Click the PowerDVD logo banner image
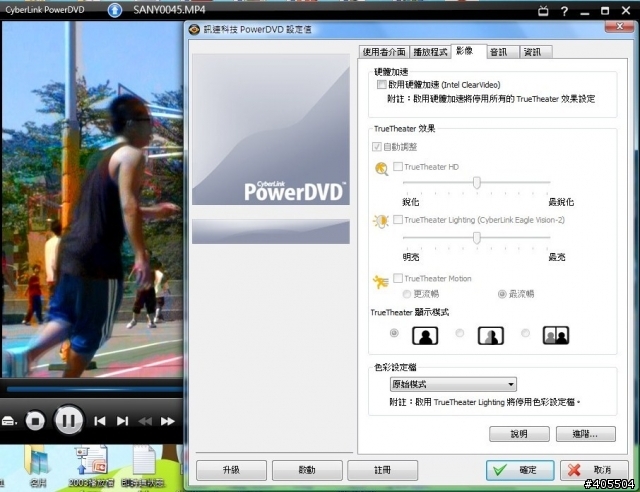Screen dimensions: 640x492 (271, 129)
